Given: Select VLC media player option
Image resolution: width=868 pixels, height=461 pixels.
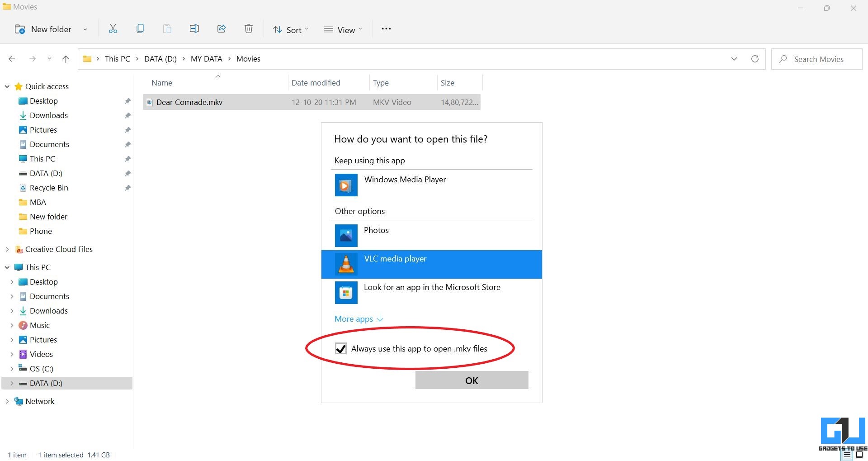Looking at the screenshot, I should 432,264.
